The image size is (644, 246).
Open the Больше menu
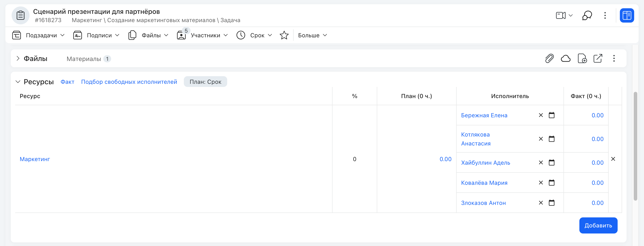(313, 35)
